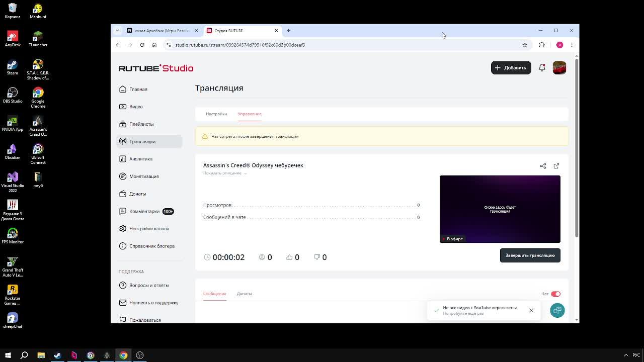This screenshot has width=644, height=362.
Task: Click the browser back arrow
Action: click(118, 45)
